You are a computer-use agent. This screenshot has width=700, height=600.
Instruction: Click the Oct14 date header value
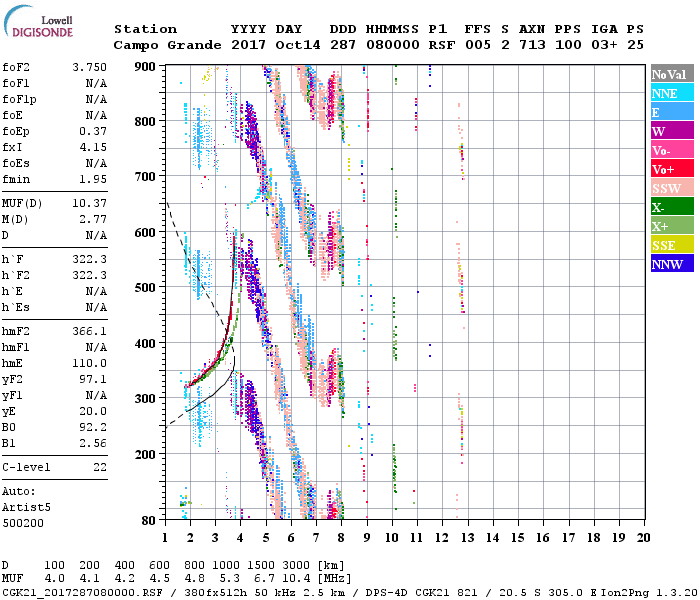pyautogui.click(x=298, y=45)
